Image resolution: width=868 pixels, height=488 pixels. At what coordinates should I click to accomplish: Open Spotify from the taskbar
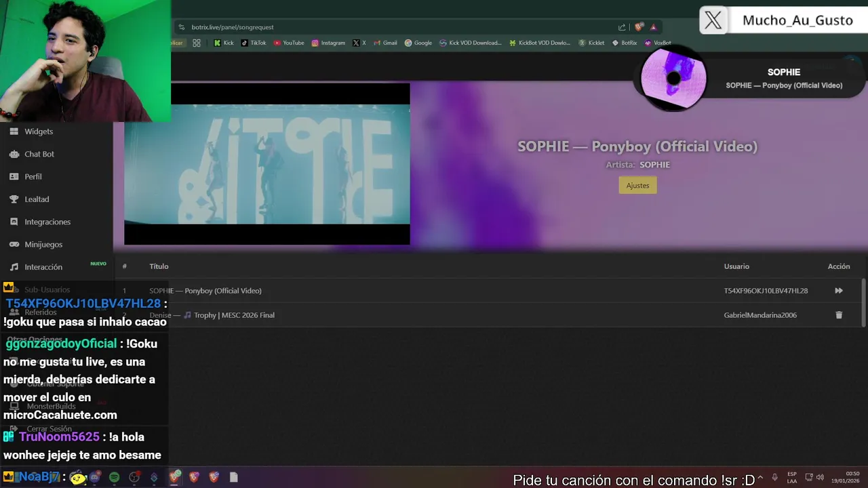click(114, 477)
